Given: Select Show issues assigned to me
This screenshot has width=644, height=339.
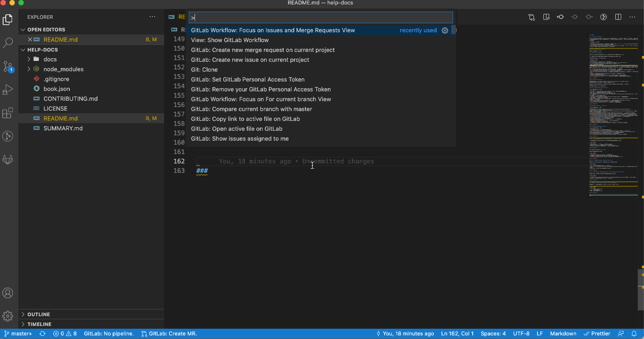Looking at the screenshot, I should pos(321,139).
